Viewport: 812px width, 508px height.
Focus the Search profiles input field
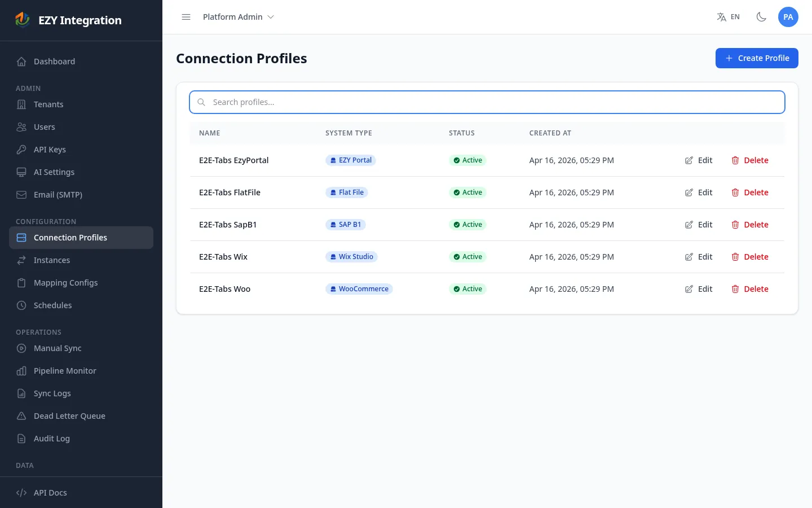487,102
